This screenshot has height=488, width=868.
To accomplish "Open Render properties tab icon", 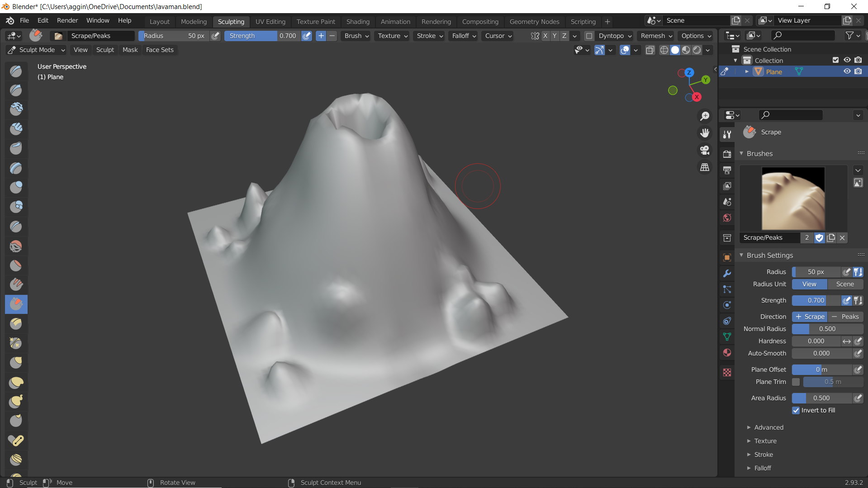I will (727, 154).
